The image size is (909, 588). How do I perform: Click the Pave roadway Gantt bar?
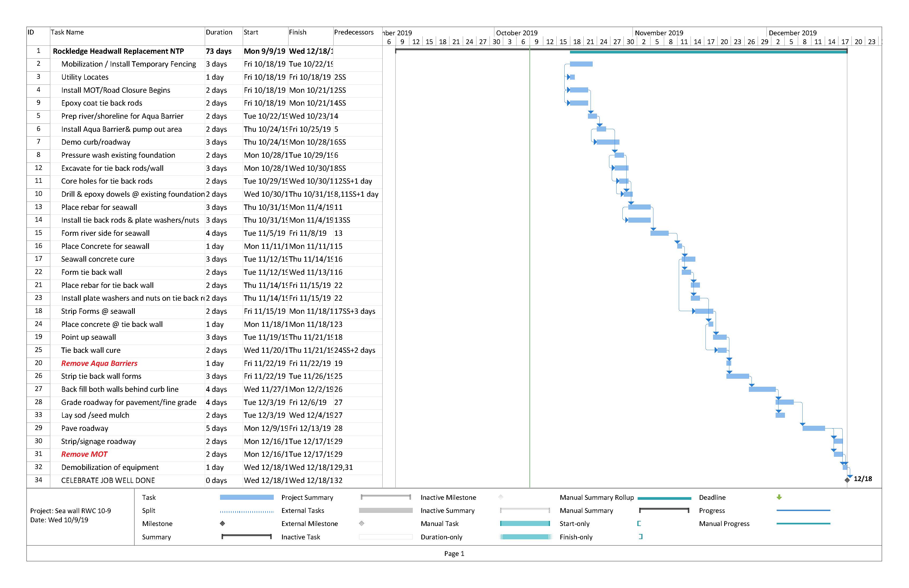tap(814, 428)
